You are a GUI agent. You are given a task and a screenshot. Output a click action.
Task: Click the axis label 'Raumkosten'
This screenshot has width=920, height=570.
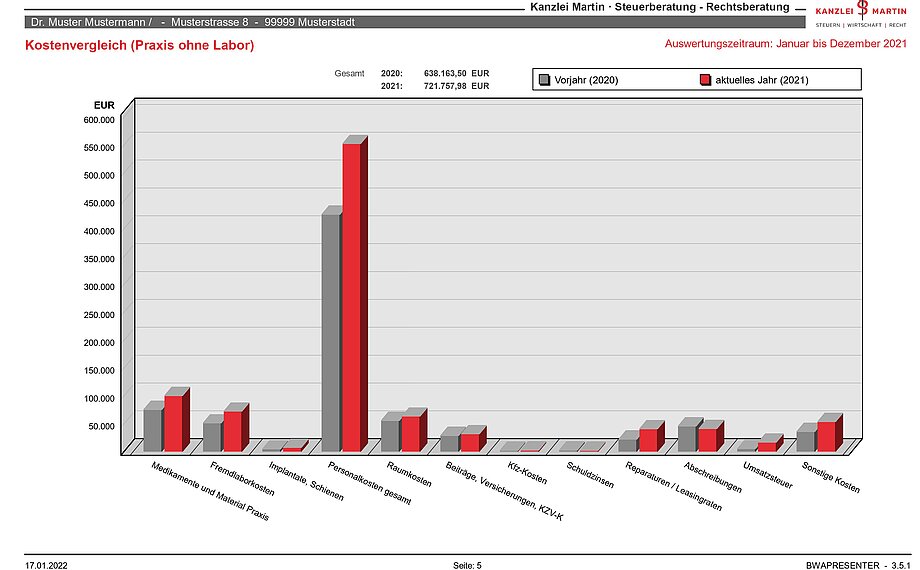(410, 474)
